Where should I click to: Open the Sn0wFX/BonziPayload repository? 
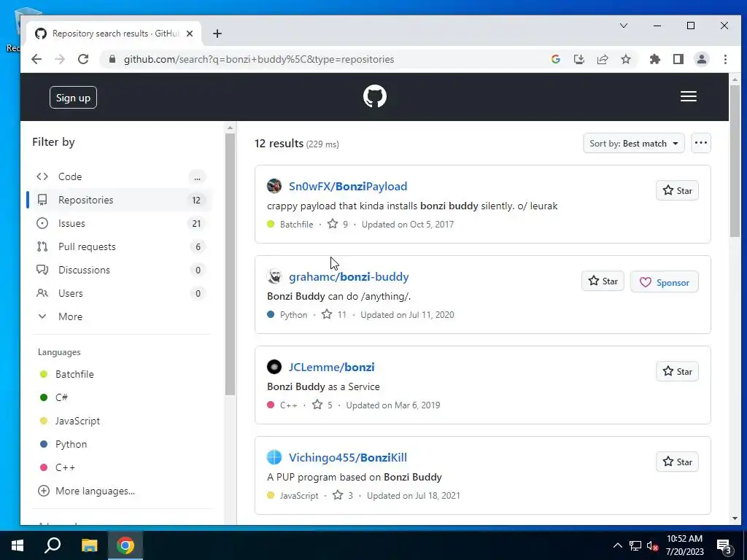tap(348, 186)
